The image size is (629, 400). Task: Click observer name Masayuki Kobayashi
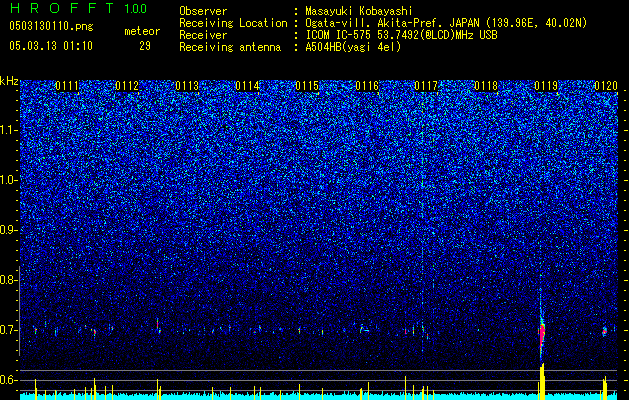[359, 11]
